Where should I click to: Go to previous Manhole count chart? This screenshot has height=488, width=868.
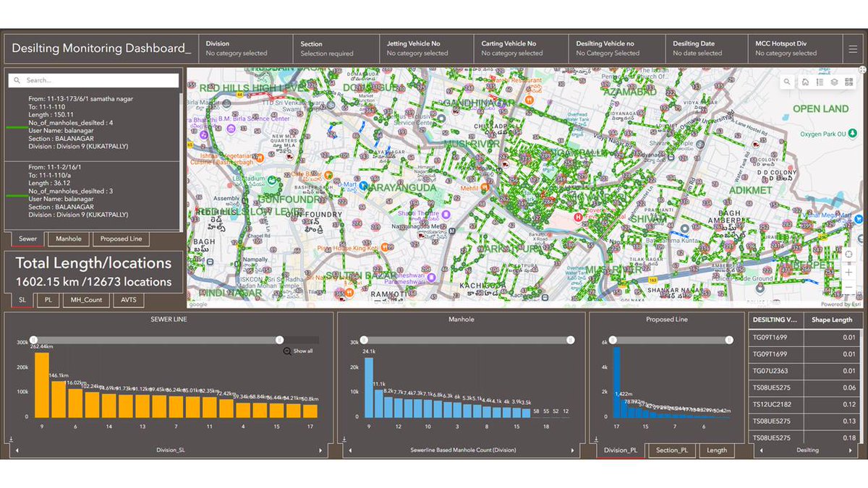[349, 450]
